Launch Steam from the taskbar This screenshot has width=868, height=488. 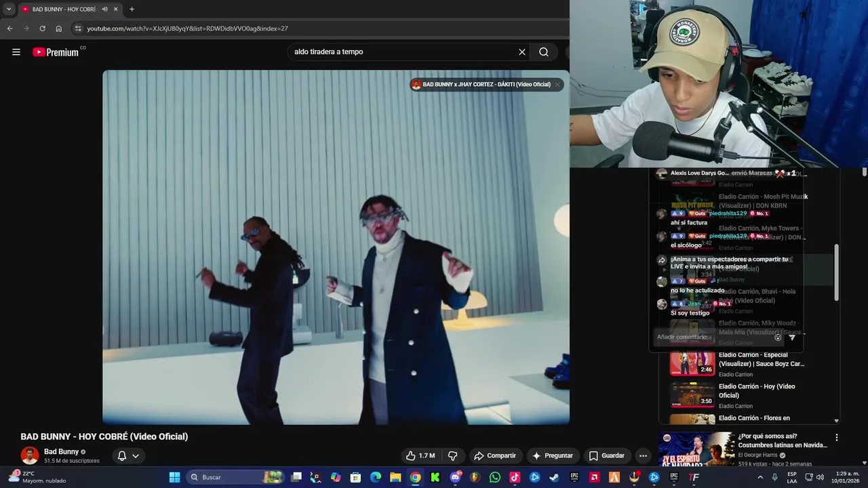coord(554,477)
